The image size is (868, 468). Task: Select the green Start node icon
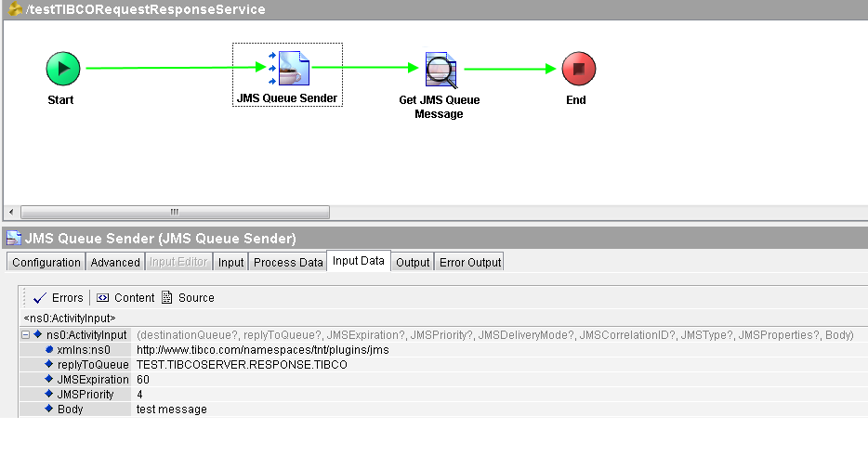(63, 68)
